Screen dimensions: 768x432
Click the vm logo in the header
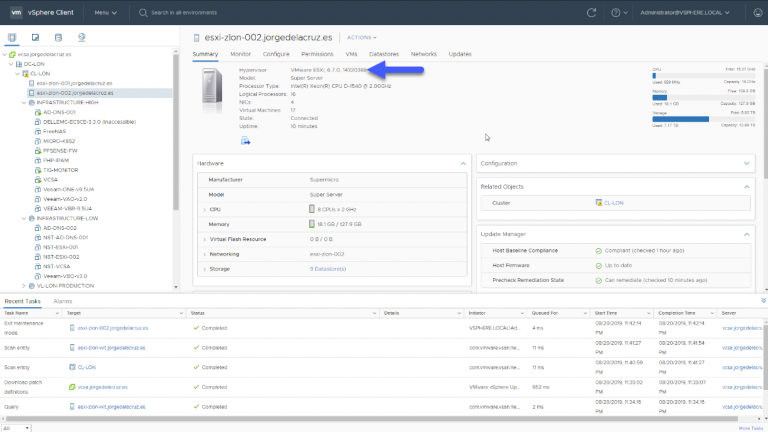[16, 12]
